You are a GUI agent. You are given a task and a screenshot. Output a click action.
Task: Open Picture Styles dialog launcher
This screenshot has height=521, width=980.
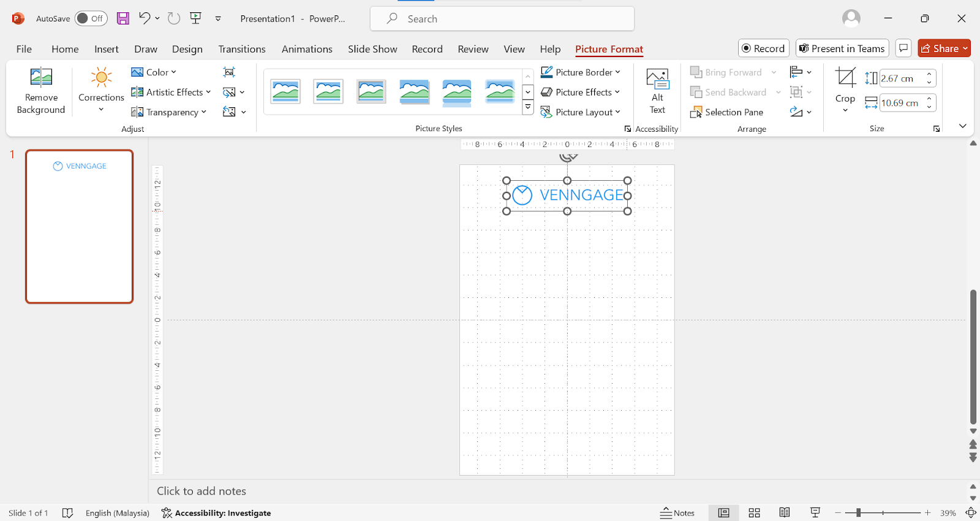[x=628, y=129]
